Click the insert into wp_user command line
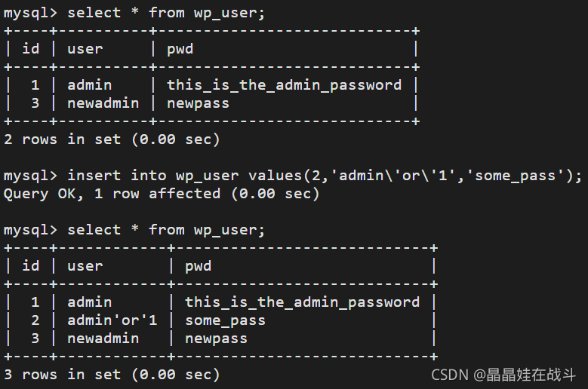Screen dimensions: 588x389 [325, 176]
